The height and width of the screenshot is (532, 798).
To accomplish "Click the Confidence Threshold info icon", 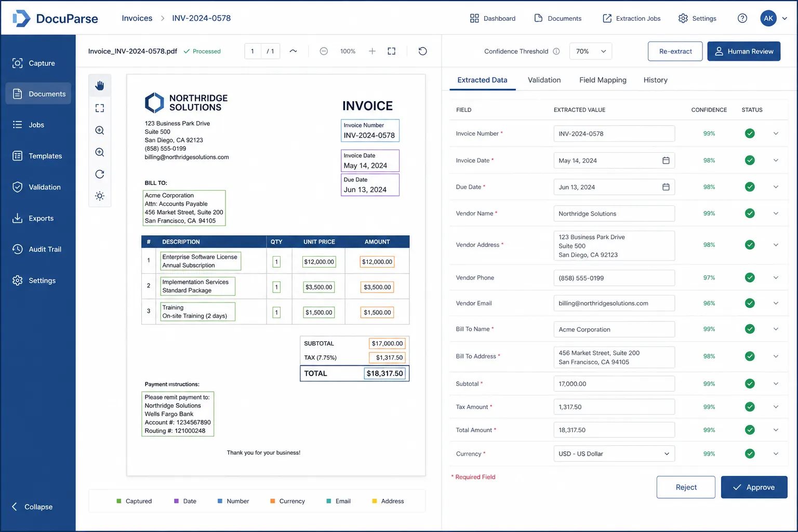I will (556, 51).
